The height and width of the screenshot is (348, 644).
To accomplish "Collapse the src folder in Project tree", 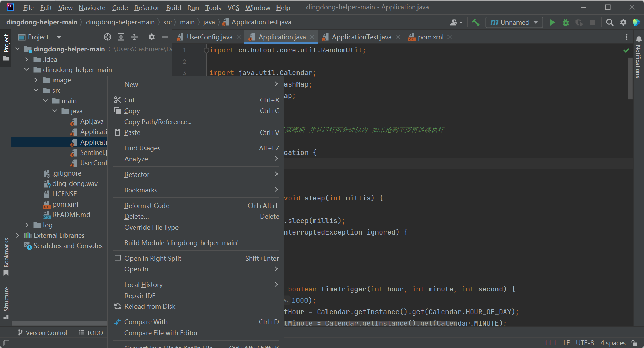I will 36,90.
